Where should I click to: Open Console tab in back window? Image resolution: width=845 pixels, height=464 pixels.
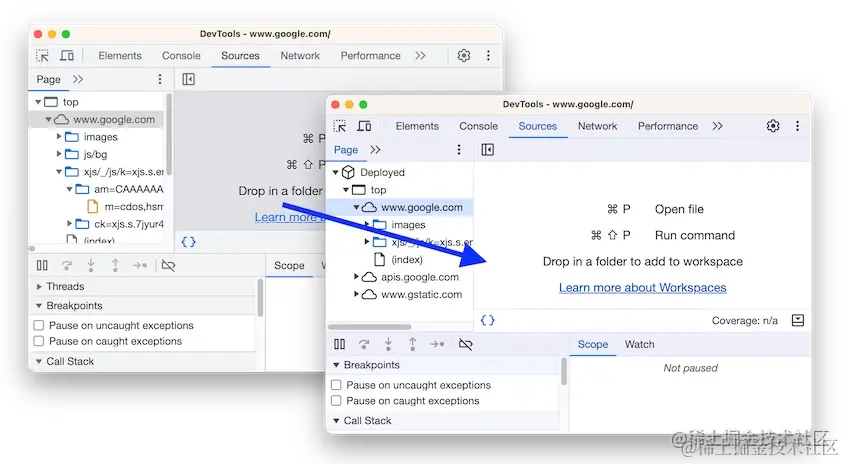[181, 56]
